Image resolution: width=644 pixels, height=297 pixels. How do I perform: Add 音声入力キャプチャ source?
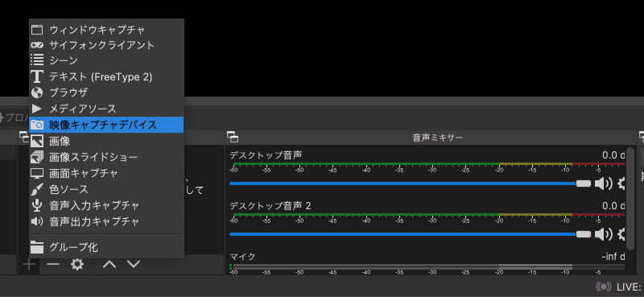[106, 205]
